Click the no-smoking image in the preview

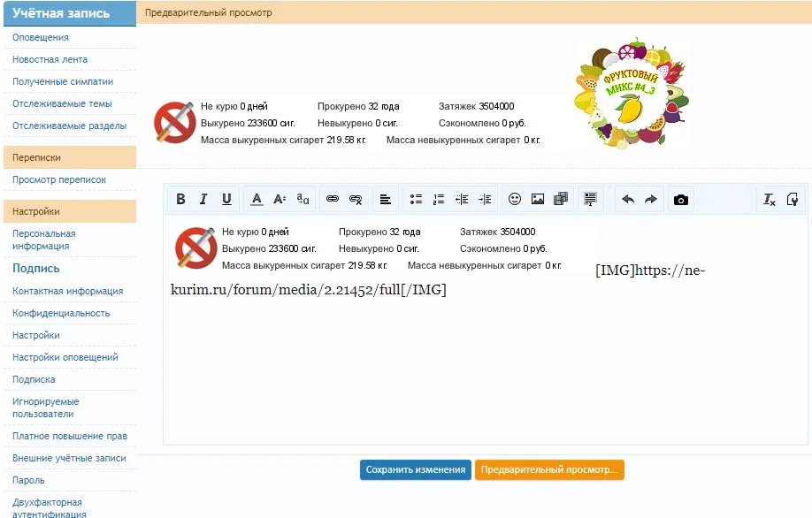point(174,122)
